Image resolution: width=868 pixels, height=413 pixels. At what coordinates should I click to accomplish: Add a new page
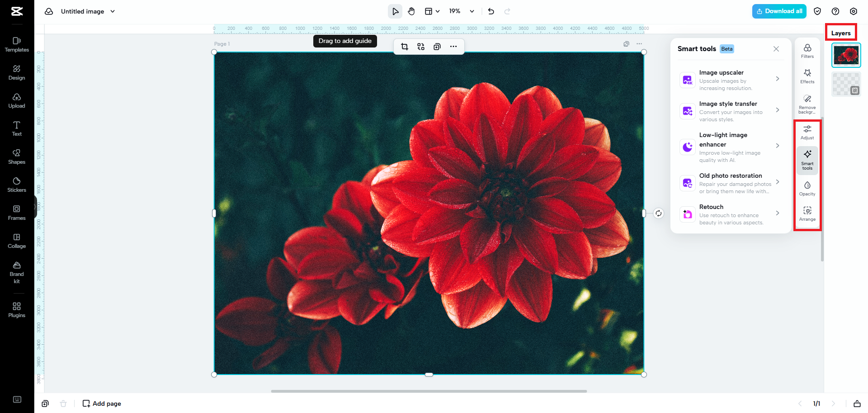[x=101, y=403]
